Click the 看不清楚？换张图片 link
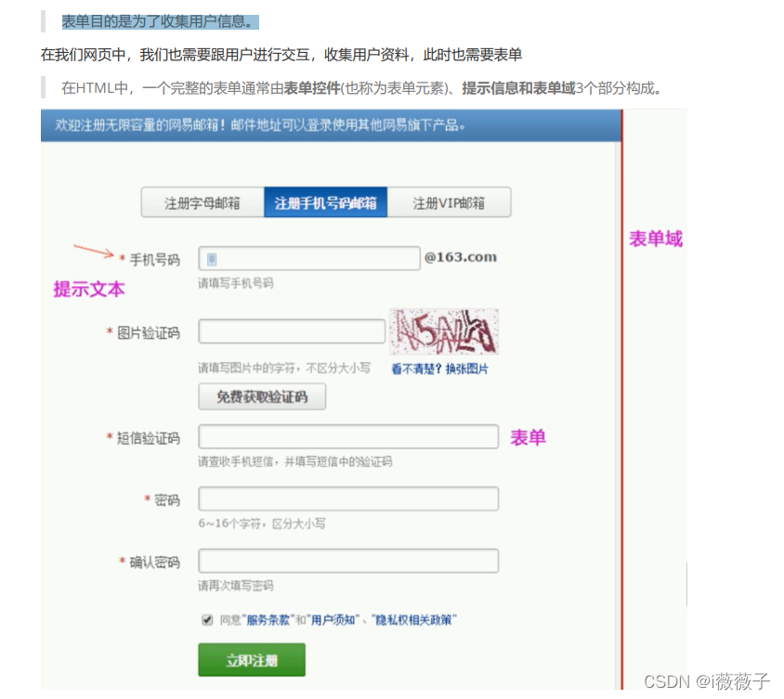Screen dimensions: 784x699 (439, 369)
